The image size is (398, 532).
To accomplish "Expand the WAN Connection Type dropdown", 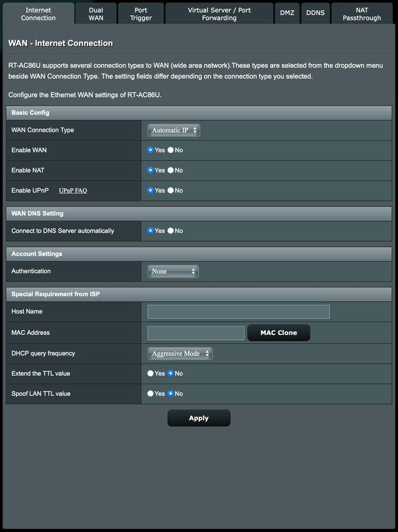I will click(174, 130).
